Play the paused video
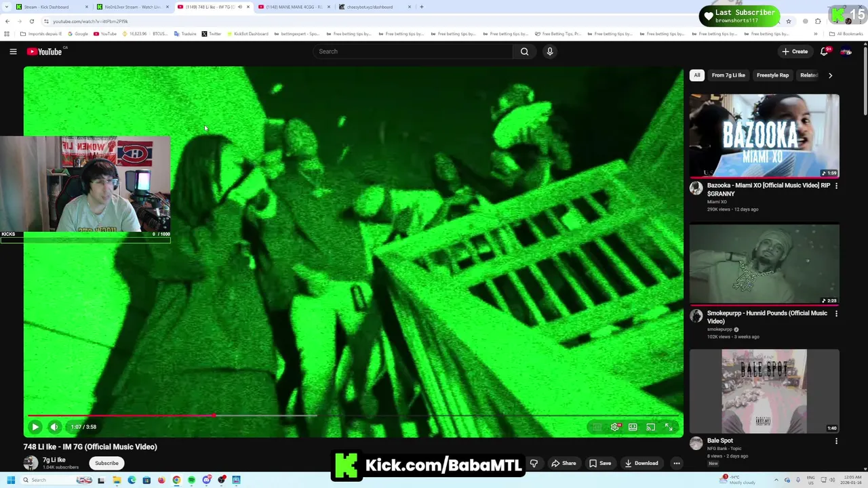 click(35, 427)
